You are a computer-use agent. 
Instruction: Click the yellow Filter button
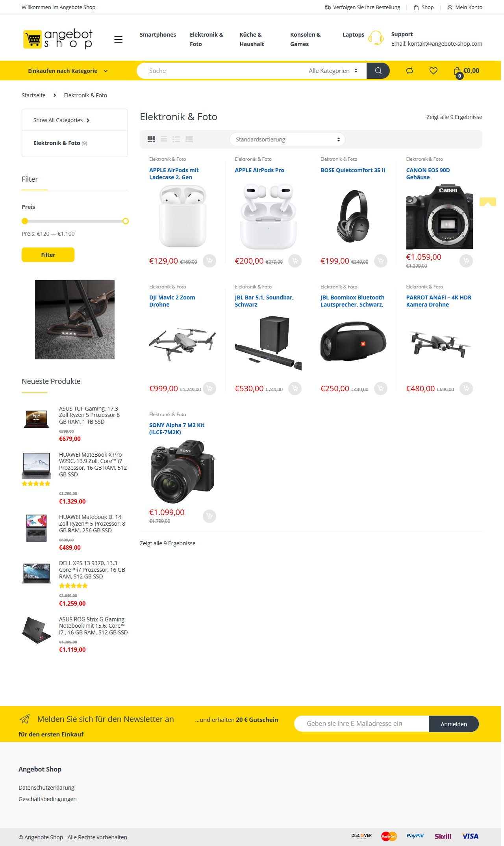point(48,255)
